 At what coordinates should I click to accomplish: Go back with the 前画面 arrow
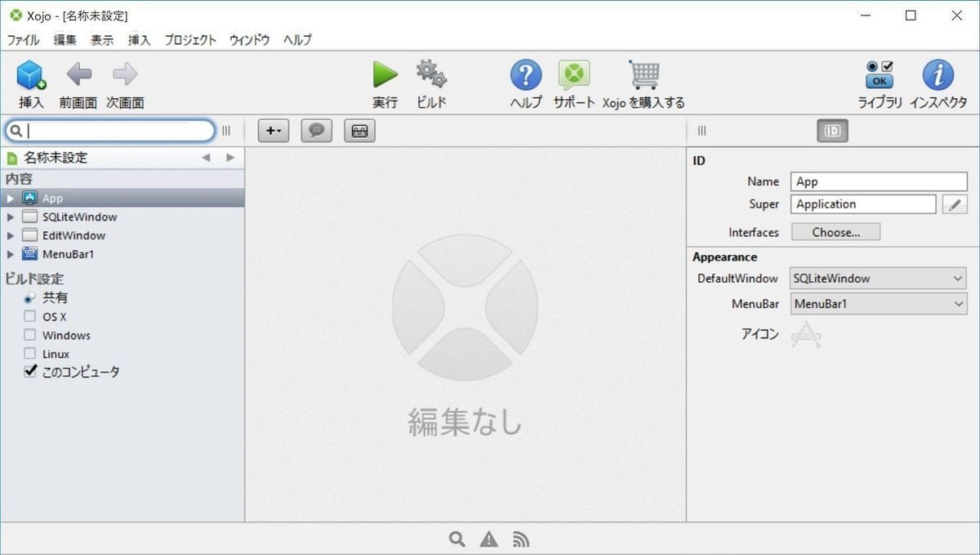78,74
